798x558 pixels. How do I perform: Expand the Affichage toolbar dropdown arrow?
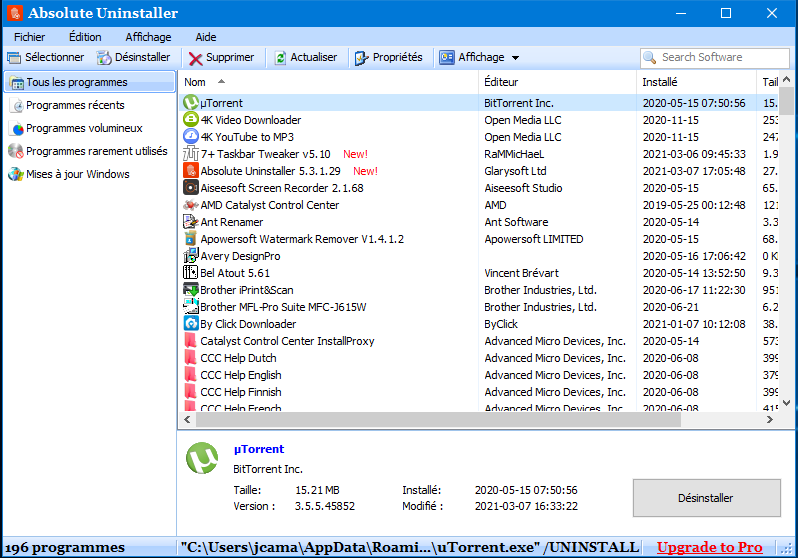coord(515,58)
